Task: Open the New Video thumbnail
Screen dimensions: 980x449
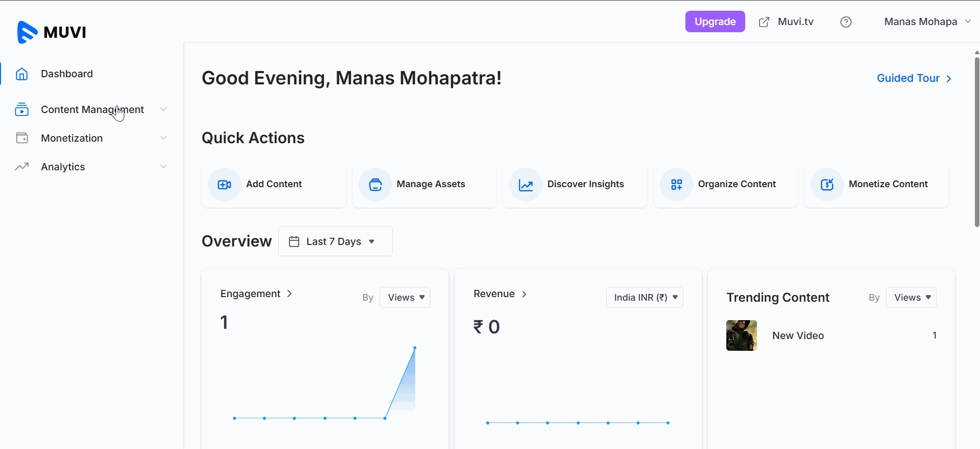Action: click(x=741, y=335)
